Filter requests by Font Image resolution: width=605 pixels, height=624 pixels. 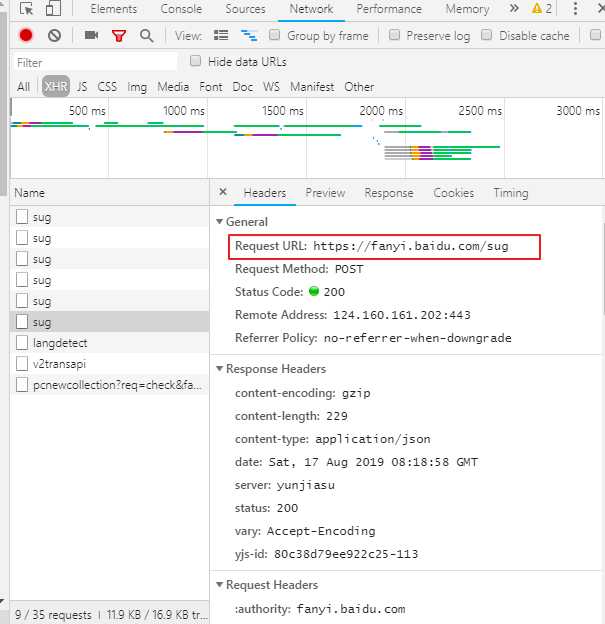[x=211, y=87]
